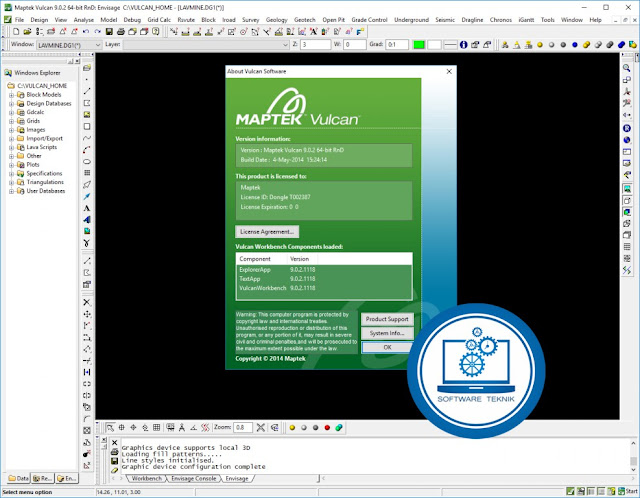Click the save floppy icon beside the console
The width and height of the screenshot is (640, 498).
115,461
